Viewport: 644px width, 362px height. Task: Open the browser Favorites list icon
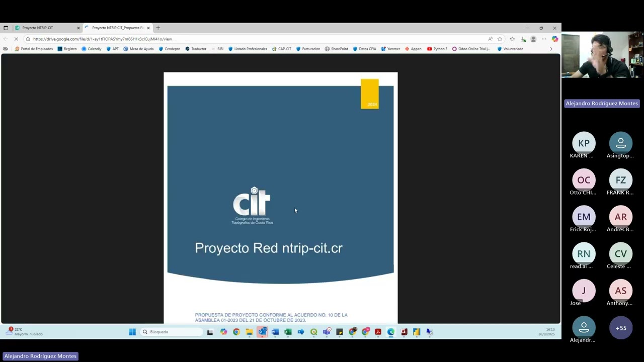pyautogui.click(x=512, y=39)
